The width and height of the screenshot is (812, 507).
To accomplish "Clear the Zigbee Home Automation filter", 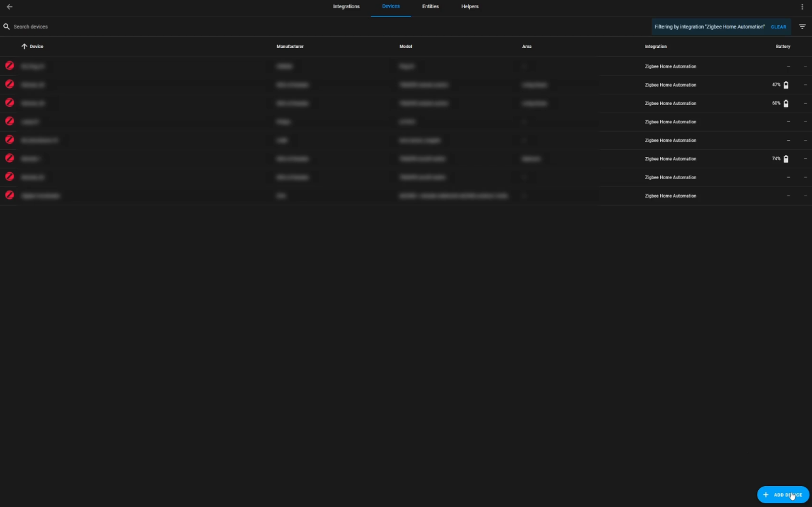I will (778, 27).
